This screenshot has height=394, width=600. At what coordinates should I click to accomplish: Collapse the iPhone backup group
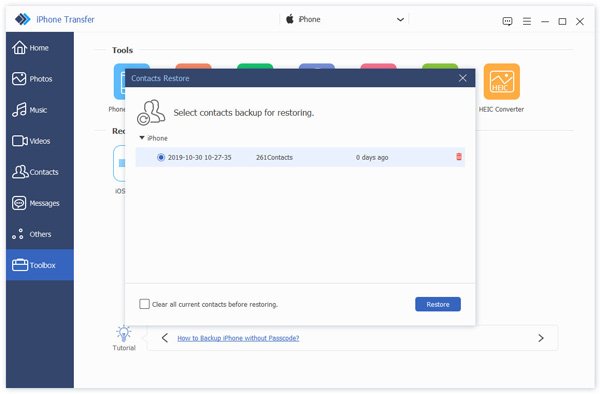click(142, 138)
